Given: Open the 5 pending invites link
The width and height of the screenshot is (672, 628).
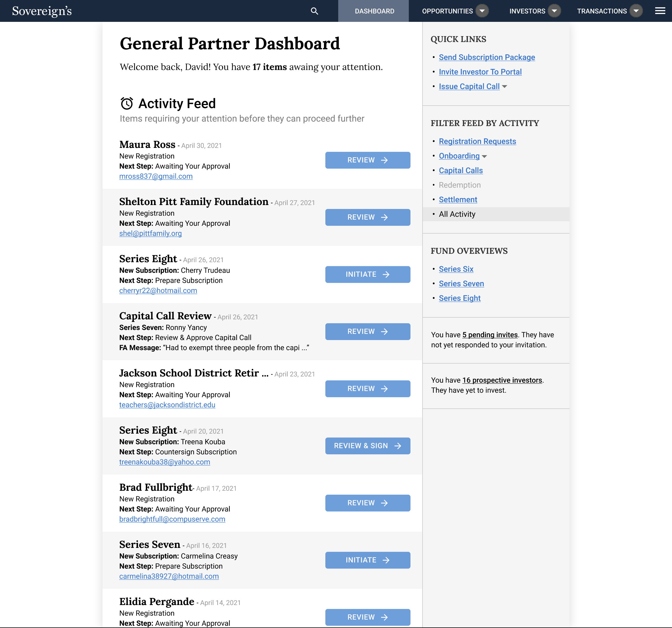Looking at the screenshot, I should pyautogui.click(x=490, y=335).
